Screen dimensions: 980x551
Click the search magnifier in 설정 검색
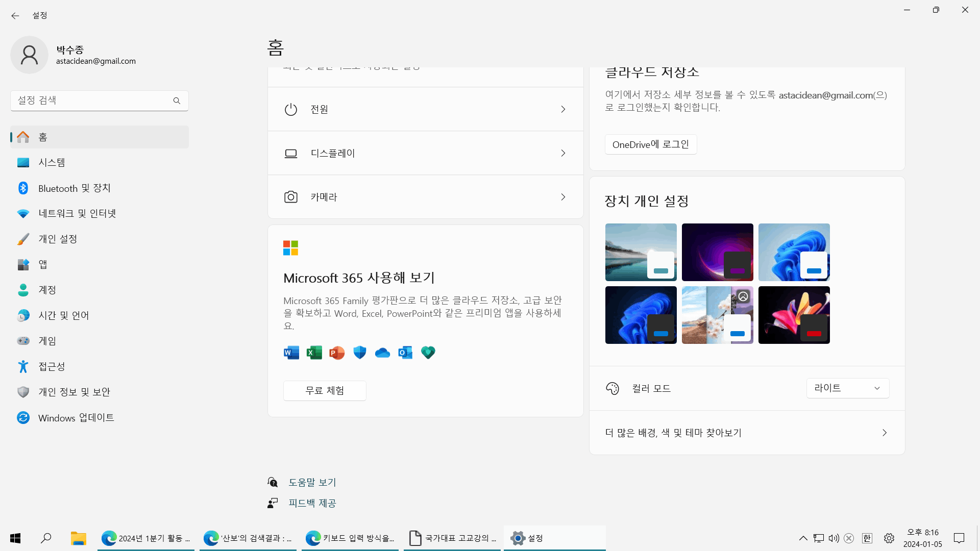coord(177,101)
